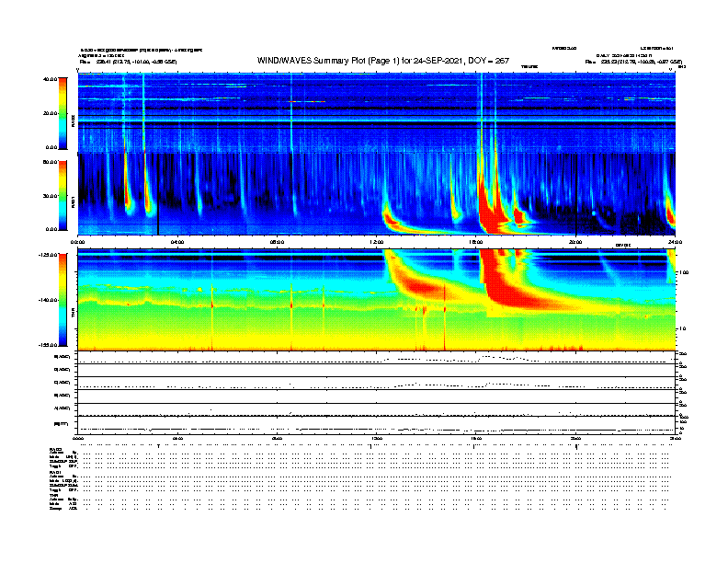Click the RAD1 color scale bar
The height and width of the screenshot is (563, 728).
click(63, 195)
